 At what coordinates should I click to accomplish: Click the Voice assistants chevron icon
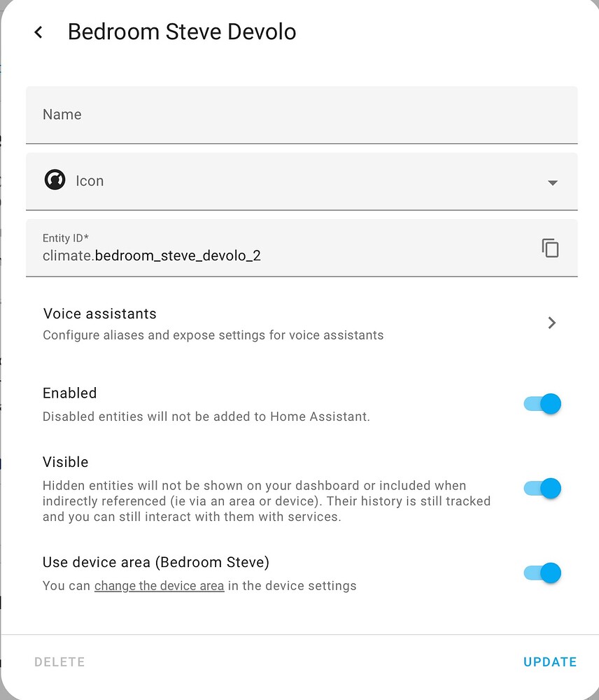[x=552, y=323]
